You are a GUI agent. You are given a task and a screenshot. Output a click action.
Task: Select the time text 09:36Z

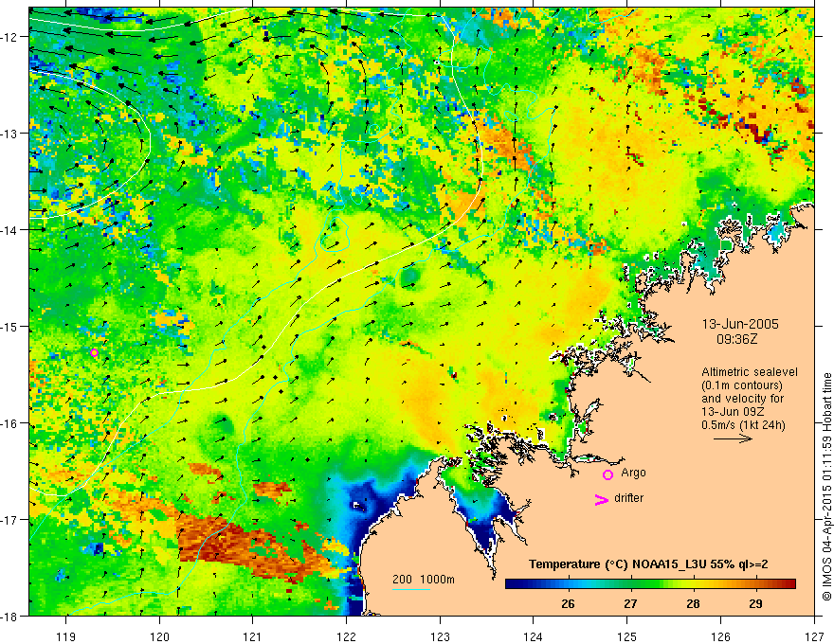pos(736,339)
